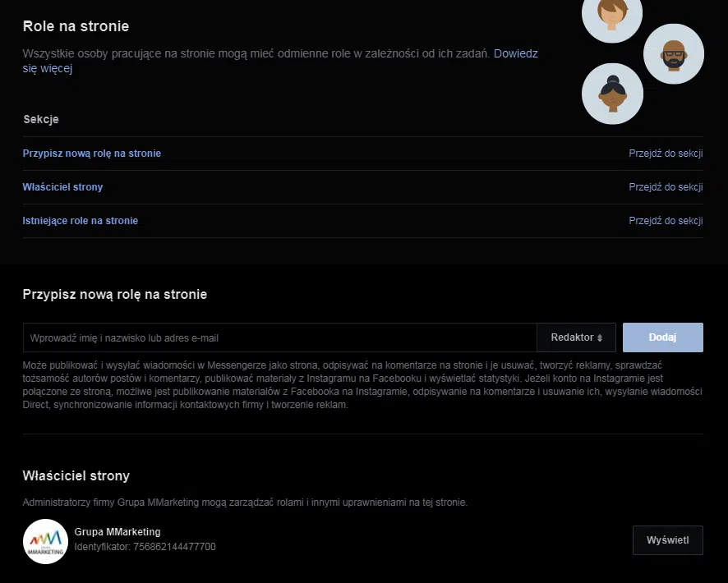Screen dimensions: 728x583
Task: Focus the name or e-mail input field
Action: tap(280, 337)
